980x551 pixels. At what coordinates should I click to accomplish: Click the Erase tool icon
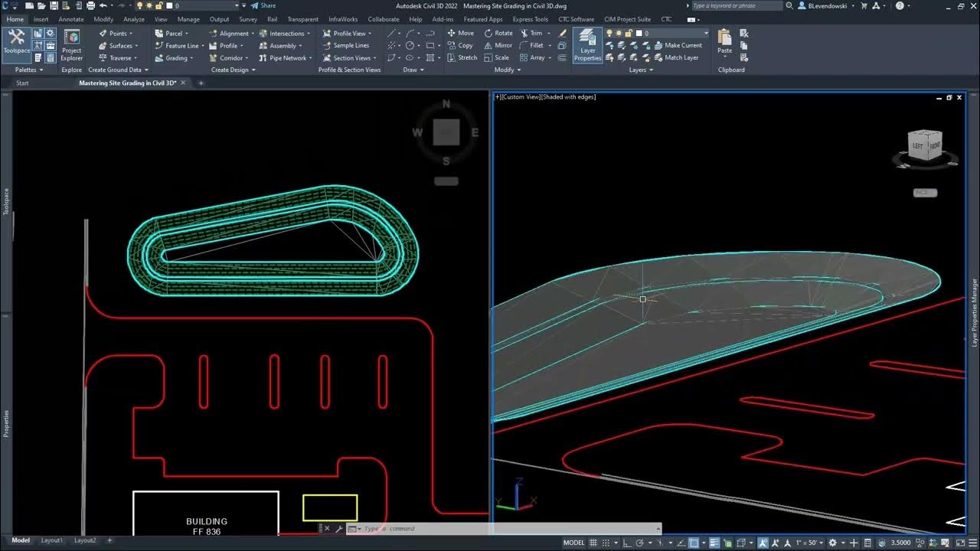pyautogui.click(x=563, y=33)
